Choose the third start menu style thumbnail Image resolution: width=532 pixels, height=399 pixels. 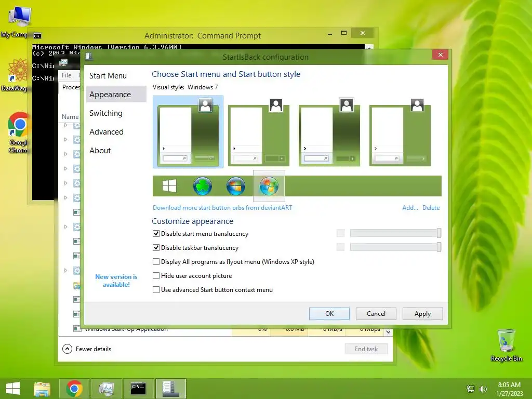pyautogui.click(x=329, y=131)
